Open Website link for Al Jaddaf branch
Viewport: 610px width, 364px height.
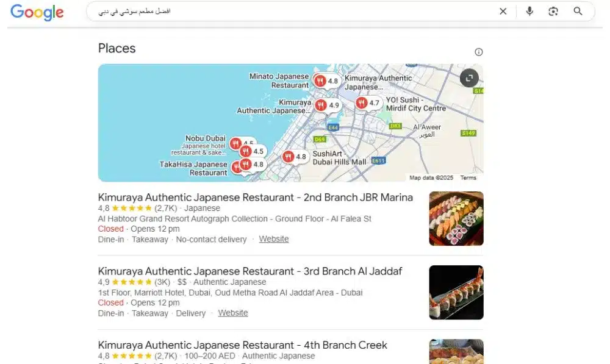pyautogui.click(x=232, y=313)
